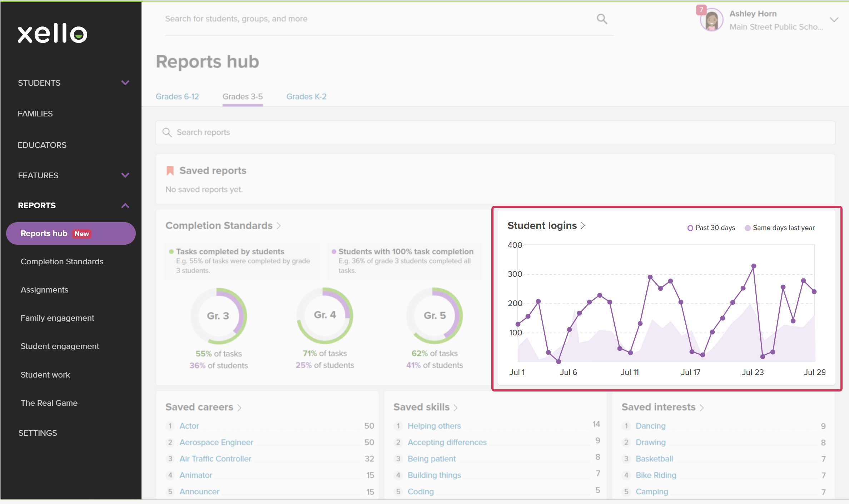Image resolution: width=849 pixels, height=504 pixels.
Task: Expand the STUDENTS sidebar section
Action: point(125,83)
